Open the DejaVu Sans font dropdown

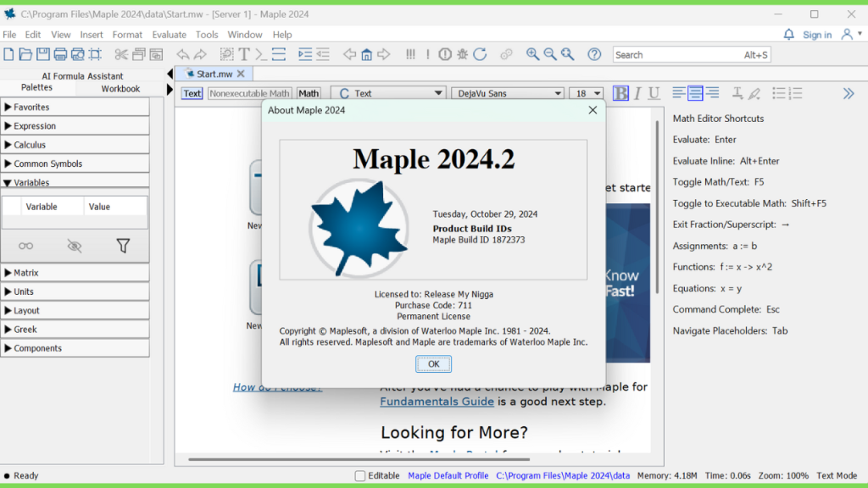[508, 93]
